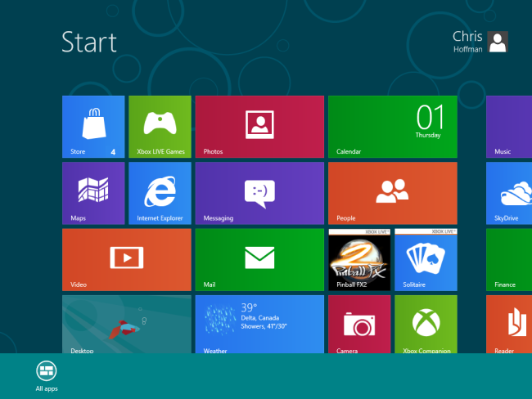Launch Xbox LIVE Games tile
The height and width of the screenshot is (399, 532).
(160, 127)
